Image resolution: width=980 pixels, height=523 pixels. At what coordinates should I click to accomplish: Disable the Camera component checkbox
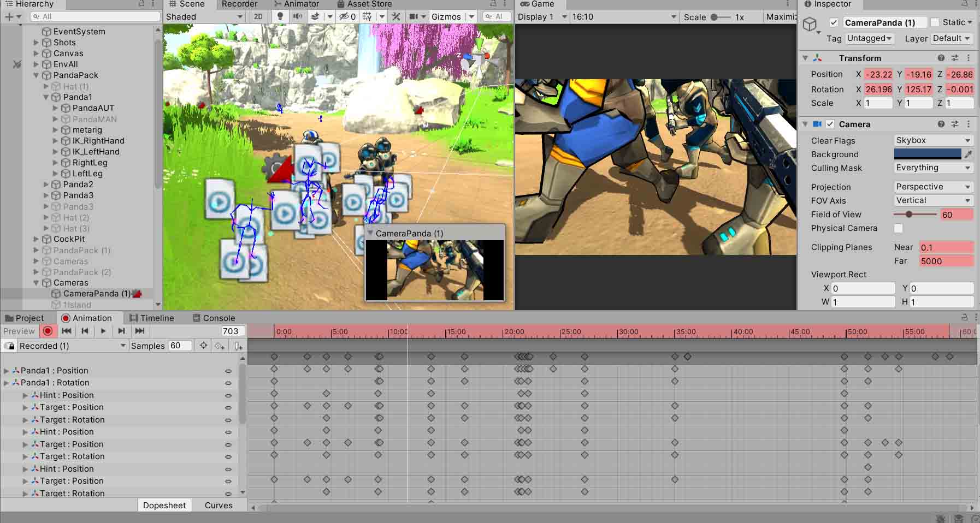click(830, 124)
